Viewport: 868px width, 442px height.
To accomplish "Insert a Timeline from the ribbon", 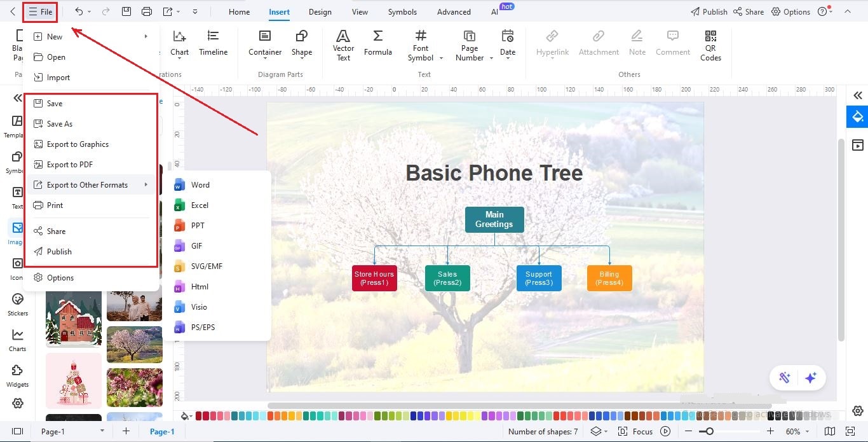I will (x=213, y=44).
